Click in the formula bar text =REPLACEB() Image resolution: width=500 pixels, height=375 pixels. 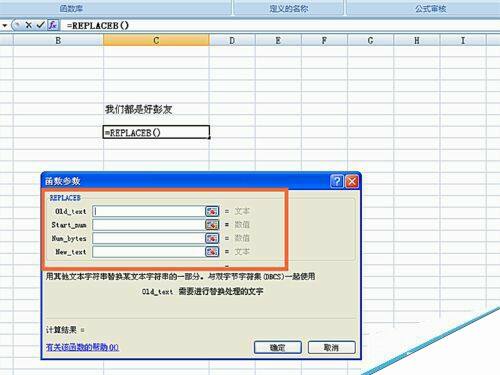click(98, 25)
